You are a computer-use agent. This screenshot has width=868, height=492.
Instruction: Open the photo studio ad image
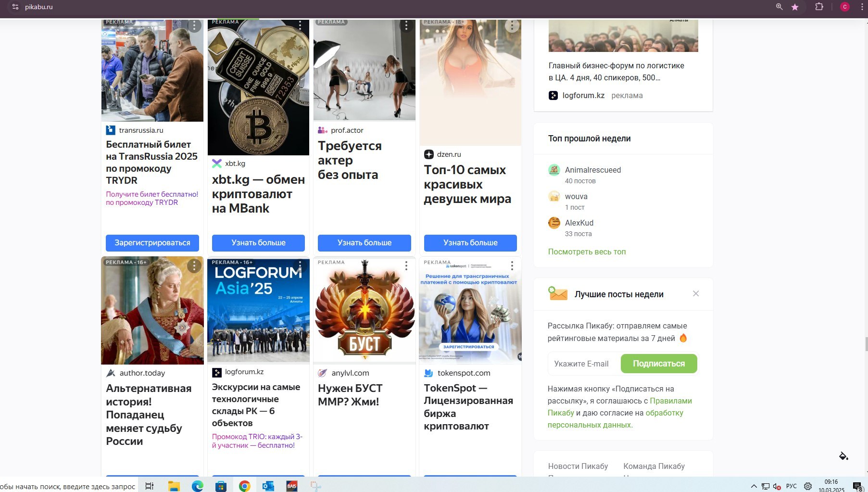tap(365, 70)
